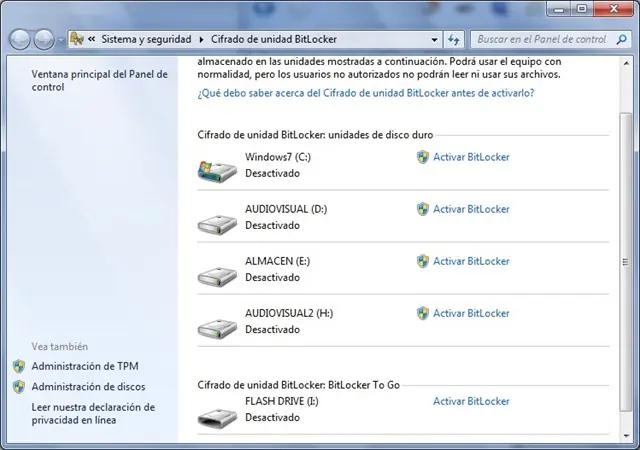This screenshot has height=450, width=640.
Task: Click the shield icon next to Administración de discos
Action: click(19, 387)
